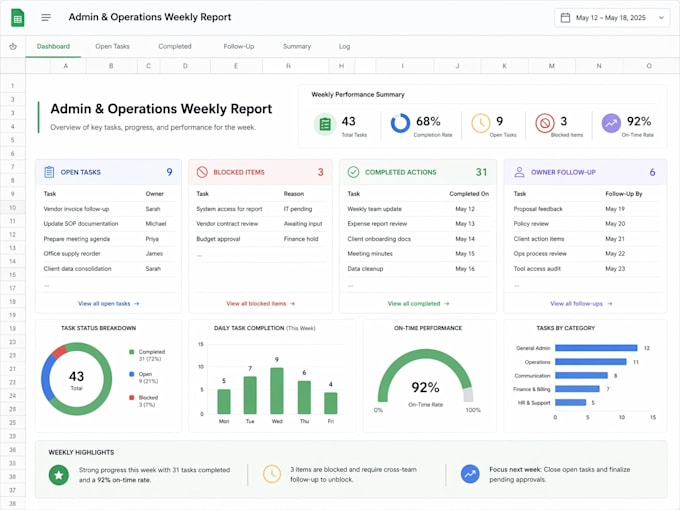Viewport: 680px width, 510px height.
Task: Click the red Blocked legend swatch
Action: coord(131,397)
